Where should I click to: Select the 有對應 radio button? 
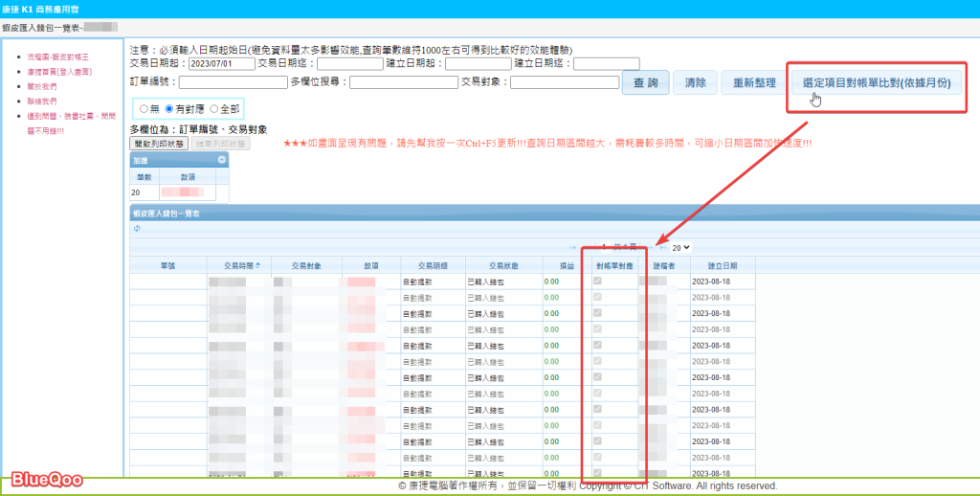click(x=170, y=109)
